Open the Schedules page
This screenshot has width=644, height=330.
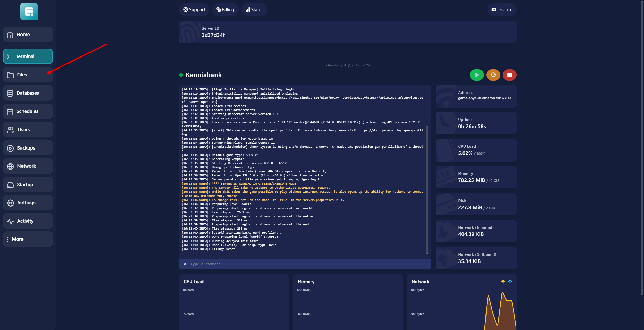click(28, 111)
